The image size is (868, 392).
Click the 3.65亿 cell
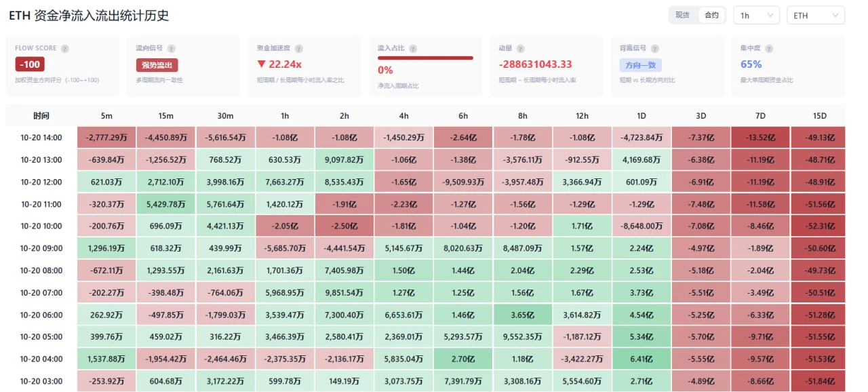click(522, 315)
